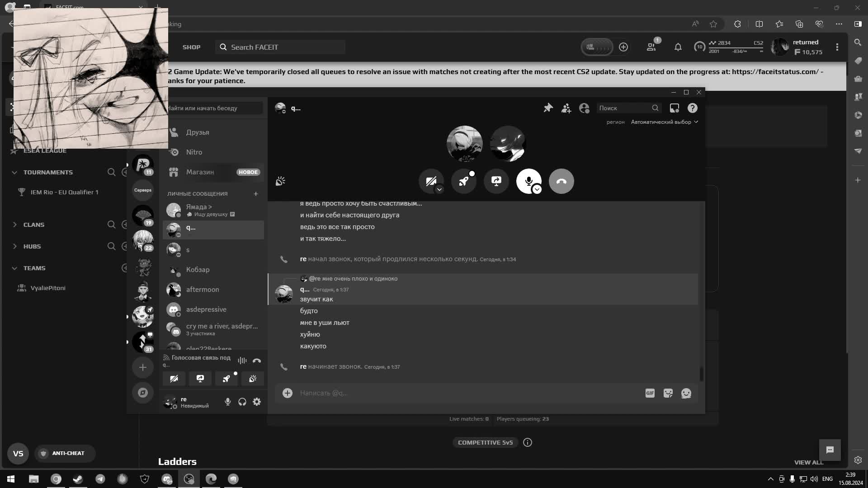Click VIEW ALL link next to Ladders
868x488 pixels.
809,462
